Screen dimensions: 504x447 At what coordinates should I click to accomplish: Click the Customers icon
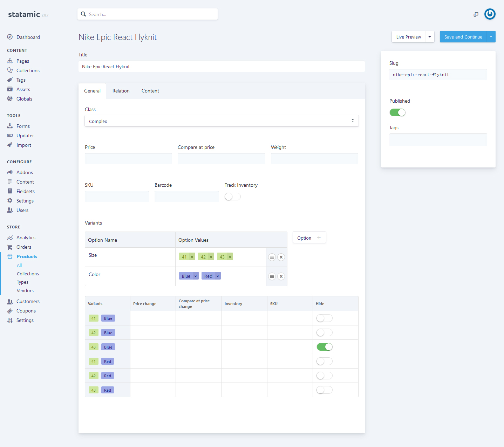[x=10, y=301]
